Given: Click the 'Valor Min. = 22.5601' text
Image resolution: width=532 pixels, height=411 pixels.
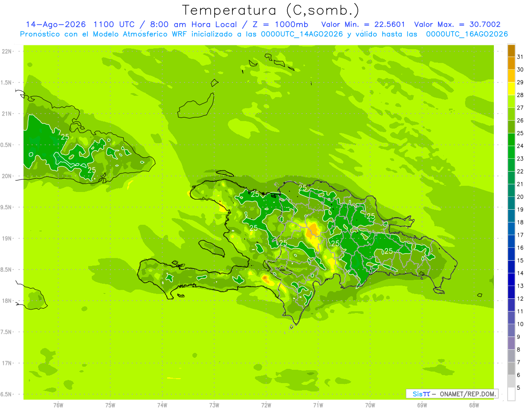Looking at the screenshot, I should (x=363, y=24).
